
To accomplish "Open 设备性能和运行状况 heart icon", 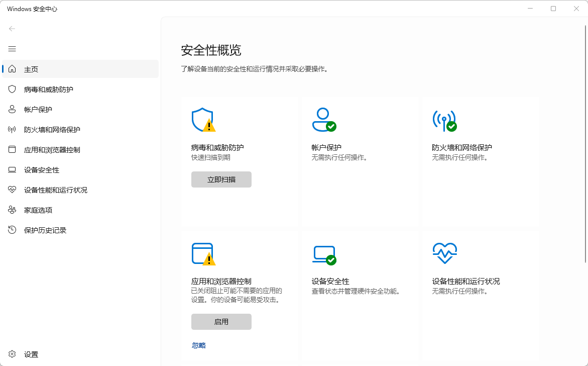I will pos(445,254).
